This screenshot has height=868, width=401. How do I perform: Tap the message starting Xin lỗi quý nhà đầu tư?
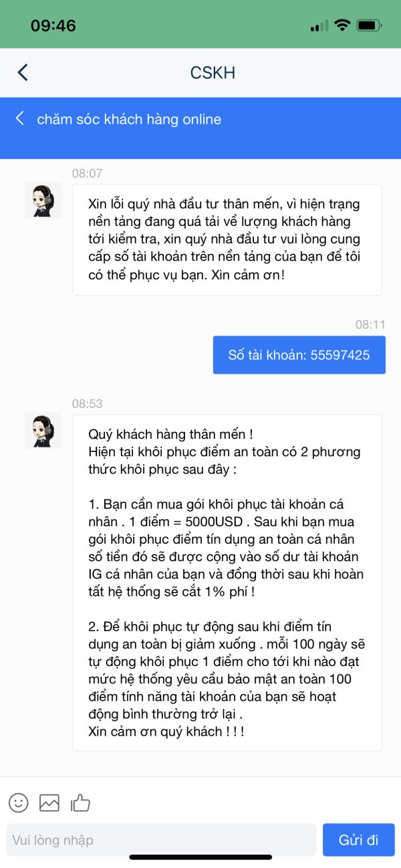(x=227, y=239)
